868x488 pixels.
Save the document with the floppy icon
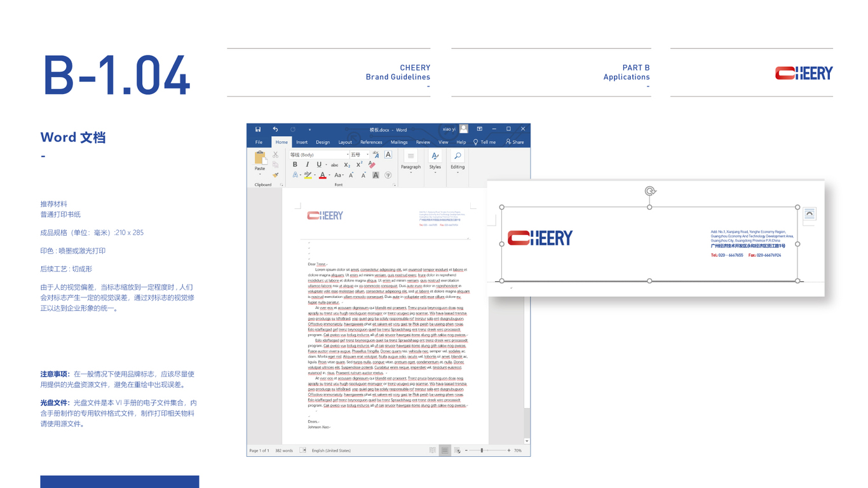coord(258,130)
